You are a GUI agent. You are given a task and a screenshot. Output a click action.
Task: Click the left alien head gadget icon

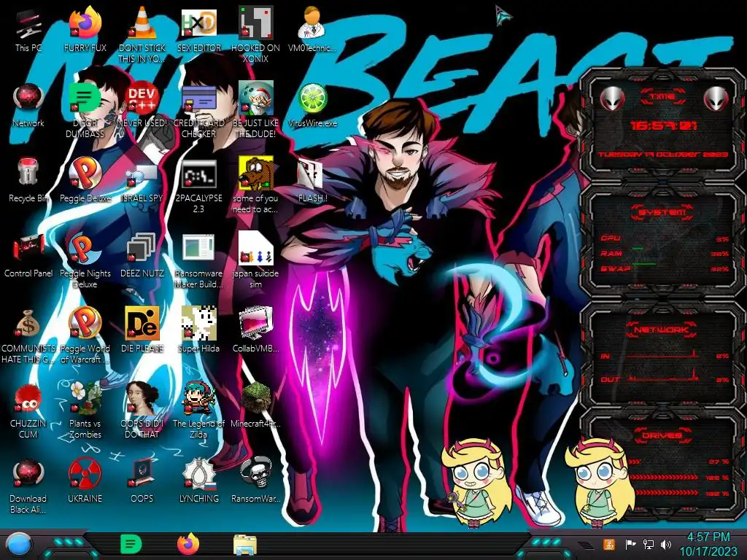point(613,98)
